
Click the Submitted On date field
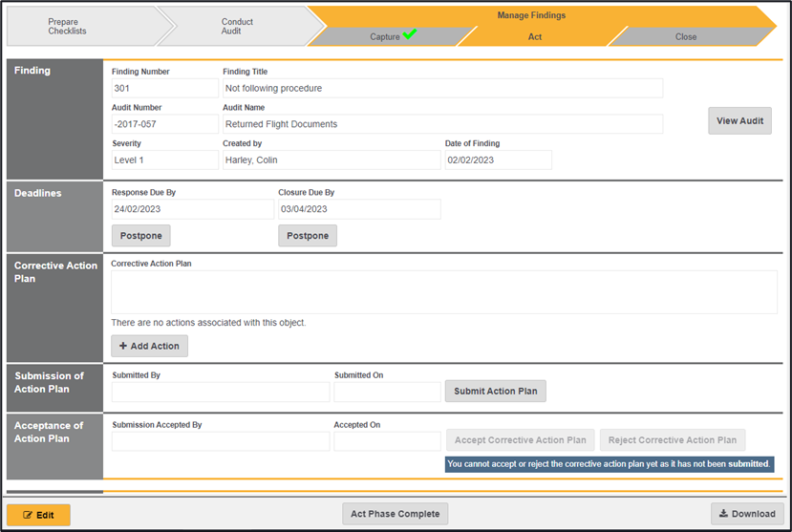(x=387, y=392)
